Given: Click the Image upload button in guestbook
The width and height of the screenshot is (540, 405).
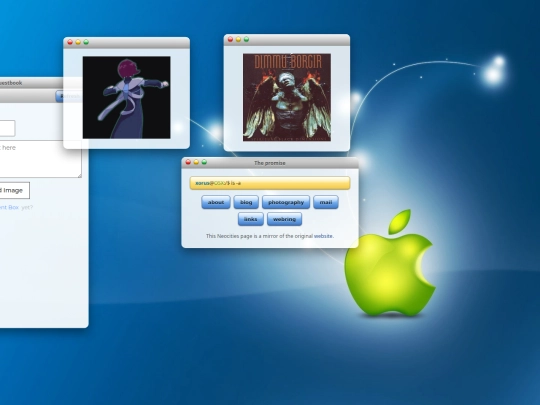Looking at the screenshot, I should pyautogui.click(x=14, y=190).
